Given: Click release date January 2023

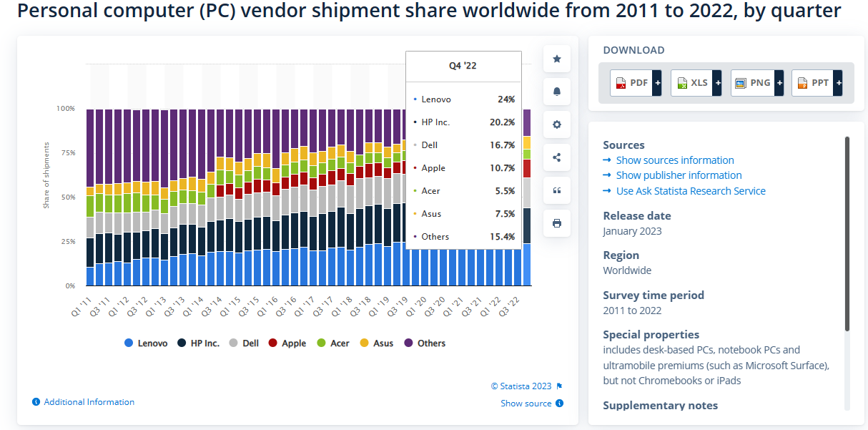Looking at the screenshot, I should click(x=632, y=231).
